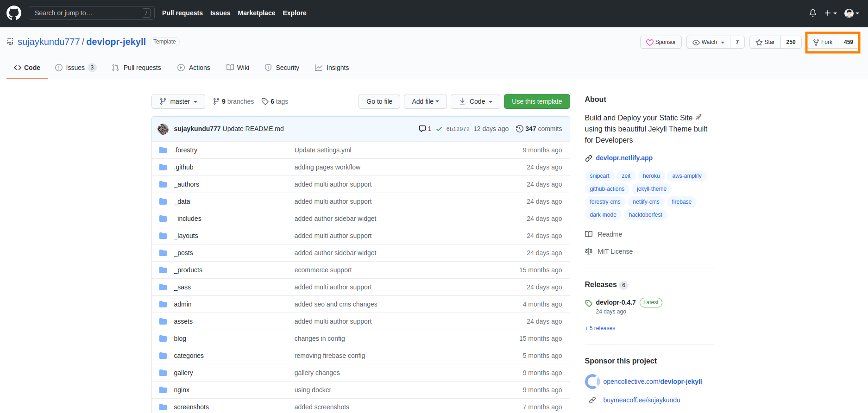Viewport: 868px width, 413px height.
Task: Open the screenshots folder
Action: coord(191,407)
